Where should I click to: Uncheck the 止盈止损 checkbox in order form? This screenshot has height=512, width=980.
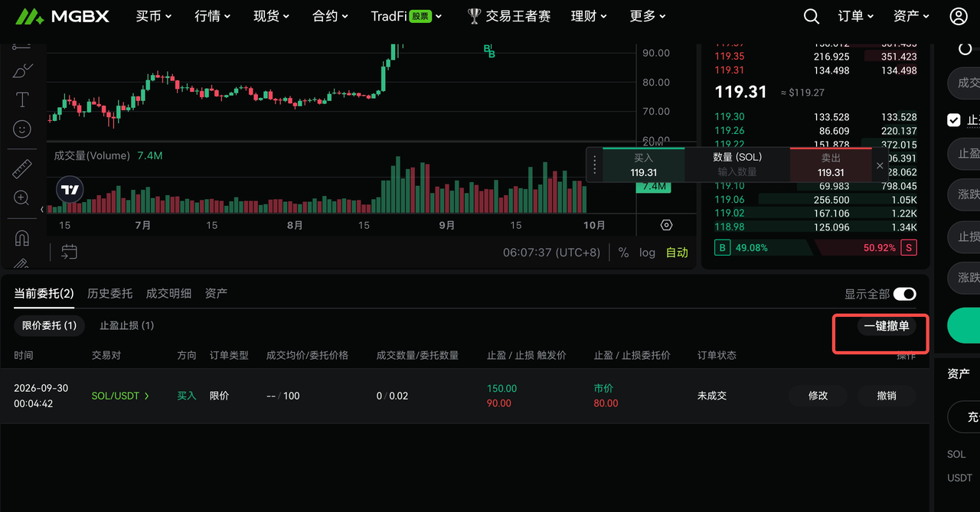(x=954, y=120)
